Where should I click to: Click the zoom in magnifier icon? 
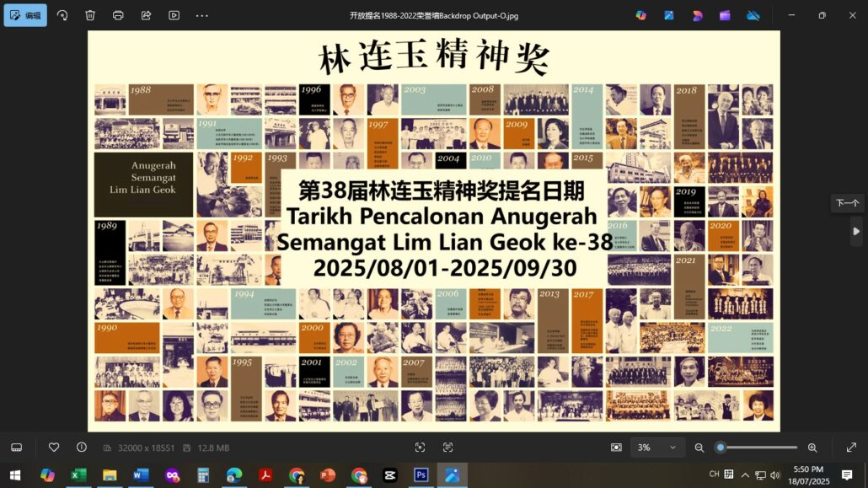pos(812,448)
